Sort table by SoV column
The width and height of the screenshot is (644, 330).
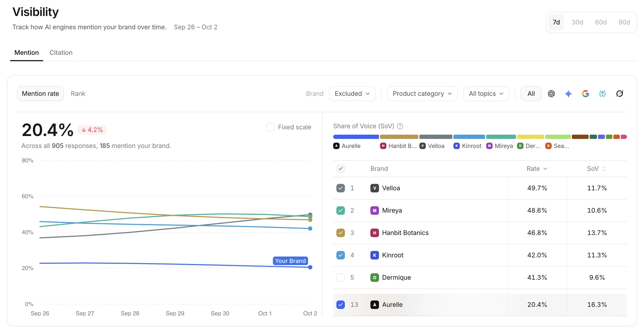(596, 169)
